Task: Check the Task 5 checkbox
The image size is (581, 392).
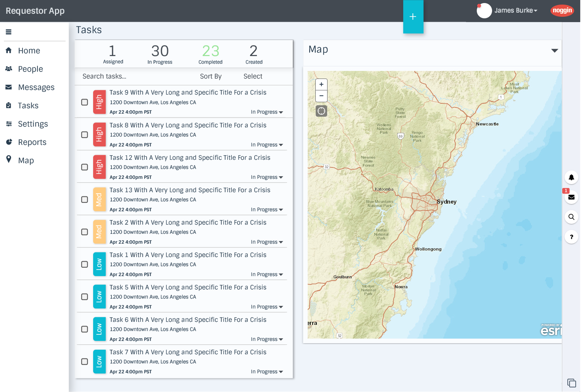Action: pos(85,297)
